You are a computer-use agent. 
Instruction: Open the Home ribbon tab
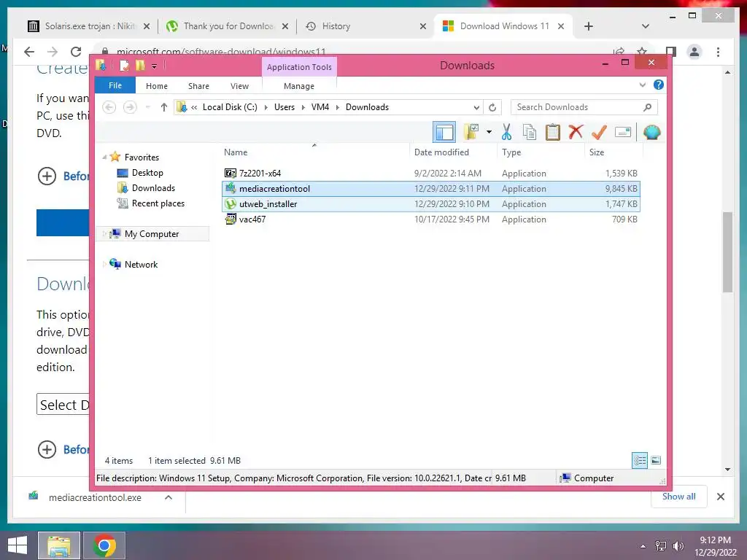point(156,86)
